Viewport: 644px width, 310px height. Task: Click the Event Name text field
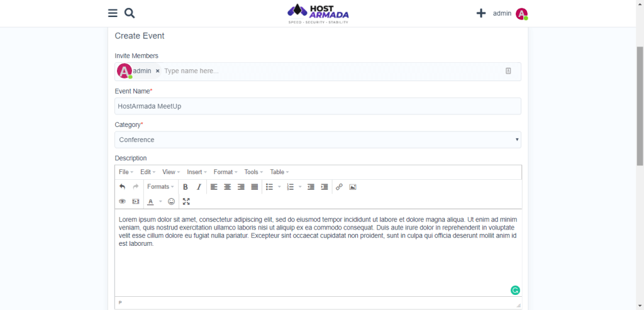click(x=318, y=106)
